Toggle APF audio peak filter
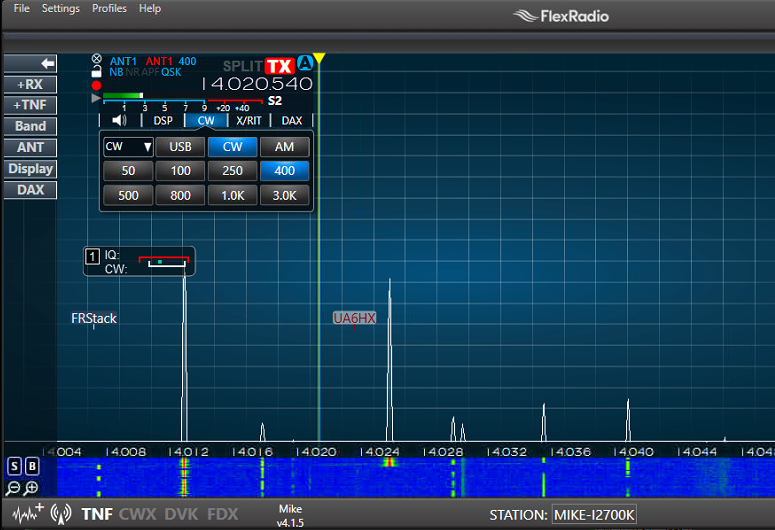Image resolution: width=775 pixels, height=530 pixels. (150, 72)
